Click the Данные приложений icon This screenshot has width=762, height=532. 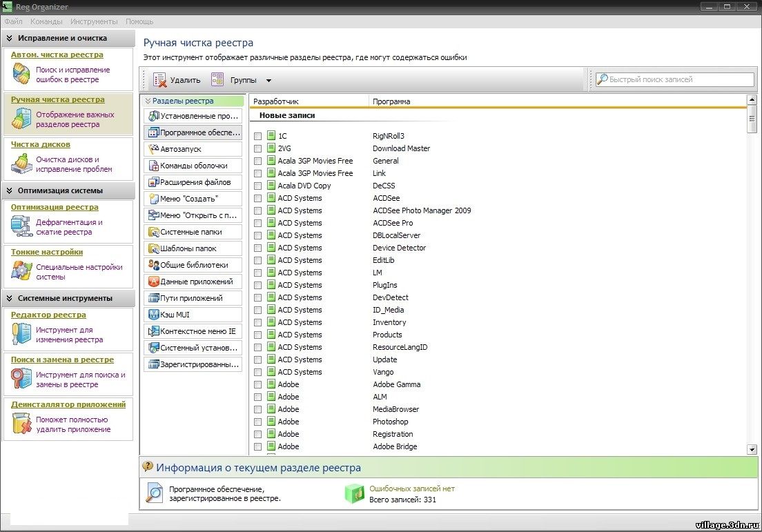click(x=153, y=282)
